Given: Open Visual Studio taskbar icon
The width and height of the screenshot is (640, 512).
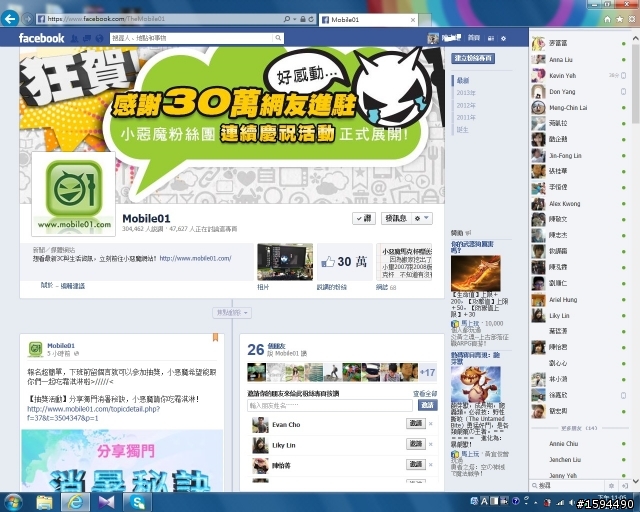Looking at the screenshot, I should tap(106, 502).
